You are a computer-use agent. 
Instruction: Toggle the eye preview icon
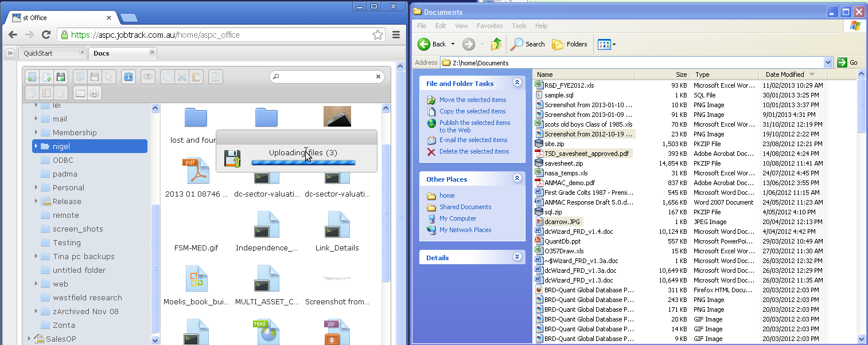coord(148,77)
